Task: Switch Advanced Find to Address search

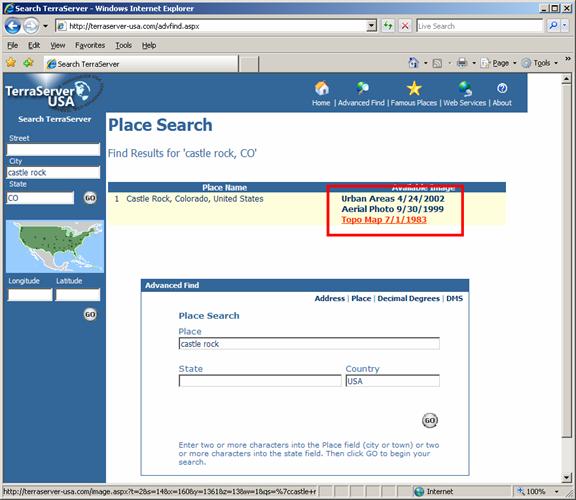Action: 330,298
